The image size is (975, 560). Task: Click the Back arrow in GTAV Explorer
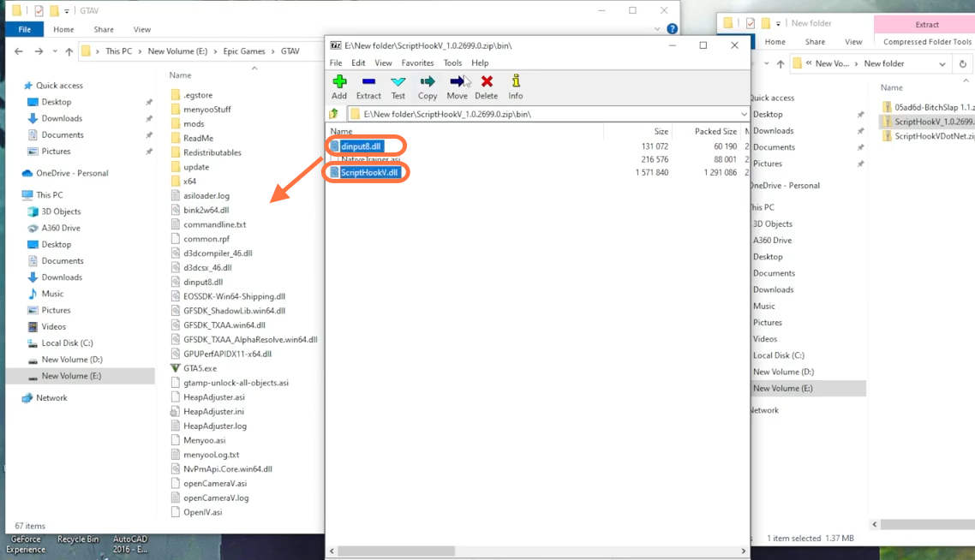coord(19,51)
